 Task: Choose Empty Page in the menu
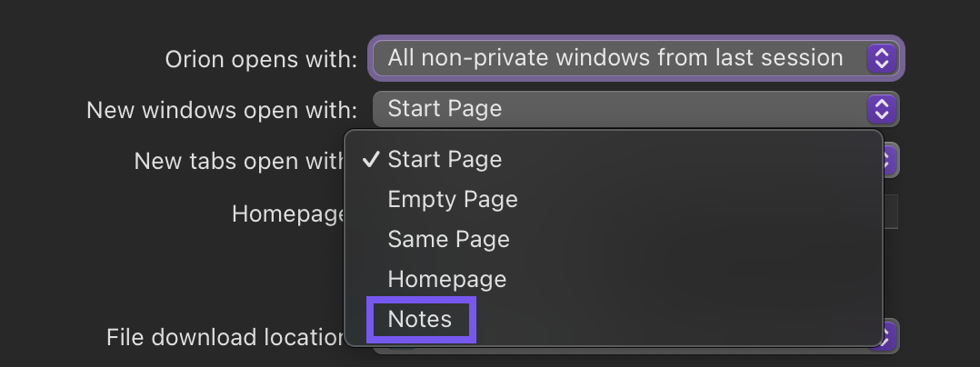coord(452,200)
